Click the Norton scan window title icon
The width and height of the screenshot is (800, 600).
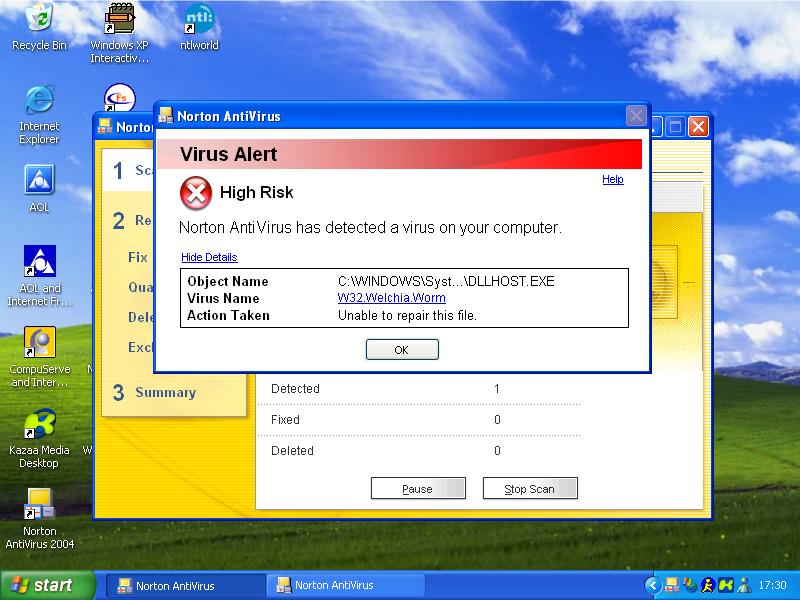[105, 126]
